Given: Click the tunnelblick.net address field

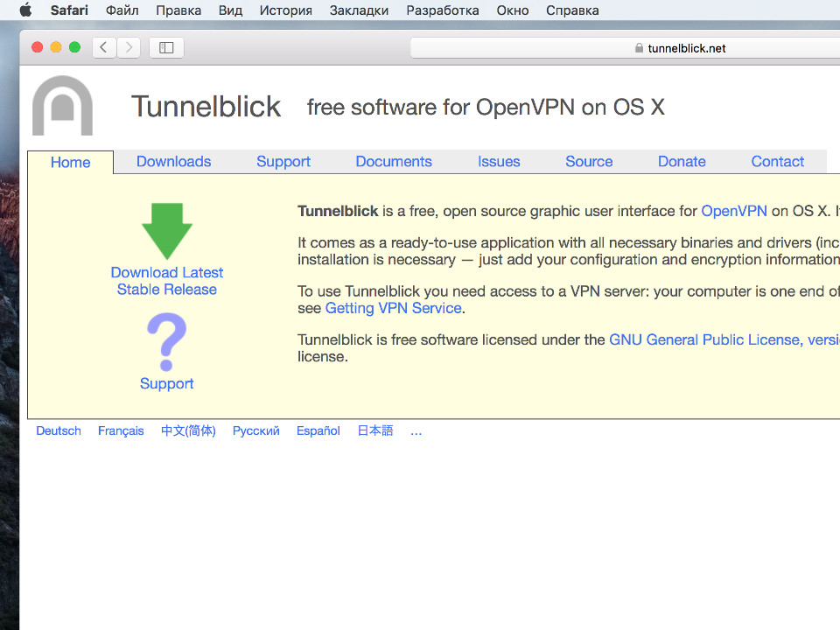Looking at the screenshot, I should click(x=625, y=47).
